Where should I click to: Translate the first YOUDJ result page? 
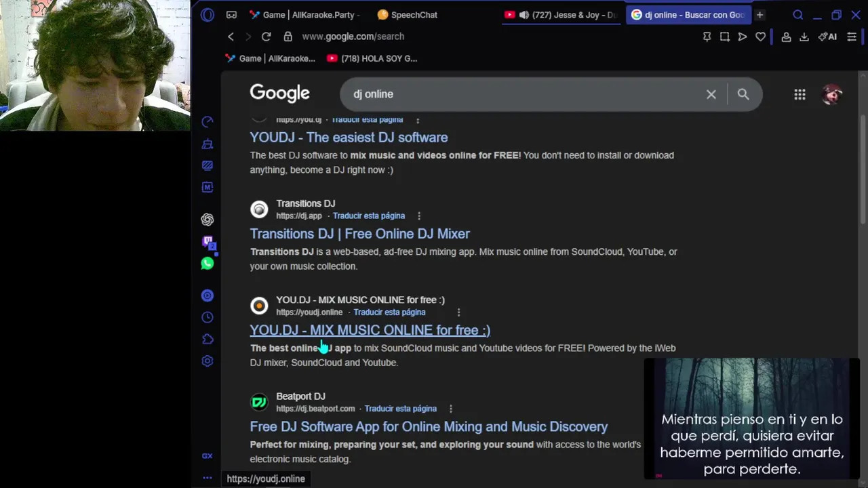[x=367, y=120]
